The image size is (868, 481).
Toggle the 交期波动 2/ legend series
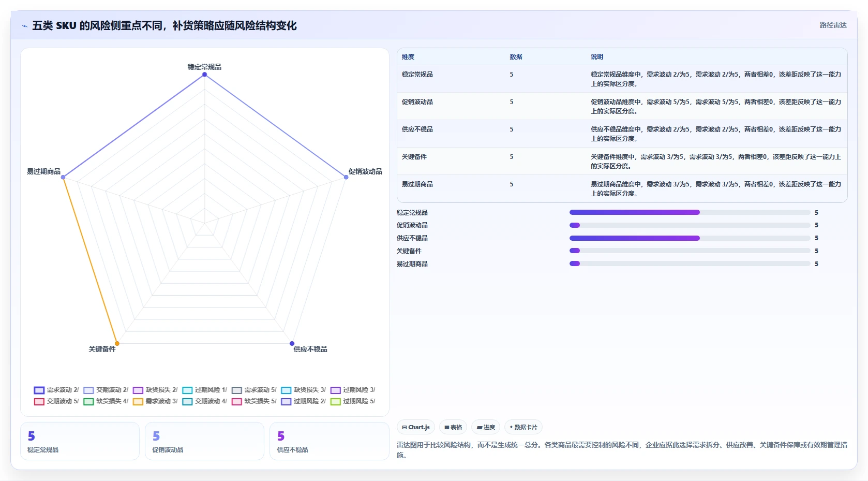coord(106,390)
